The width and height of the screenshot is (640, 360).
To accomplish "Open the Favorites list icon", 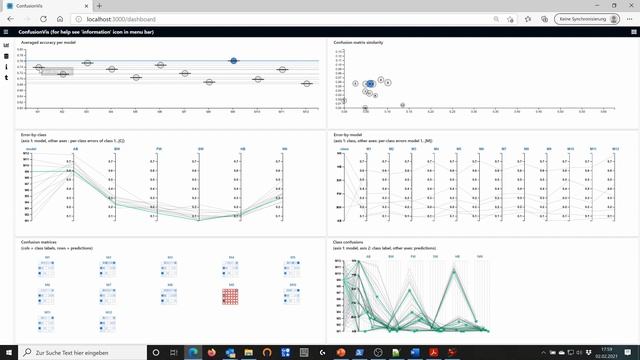I will pyautogui.click(x=528, y=19).
